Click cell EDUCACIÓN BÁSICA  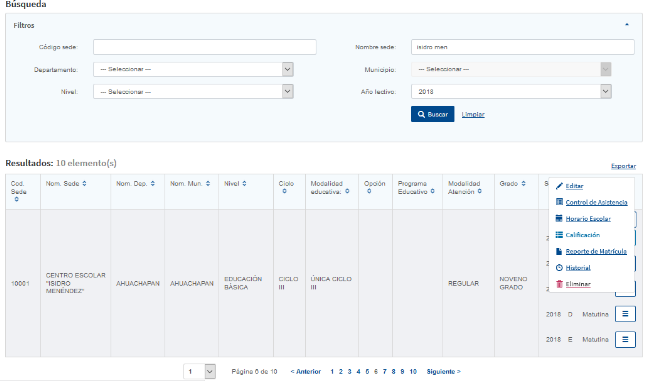click(243, 283)
